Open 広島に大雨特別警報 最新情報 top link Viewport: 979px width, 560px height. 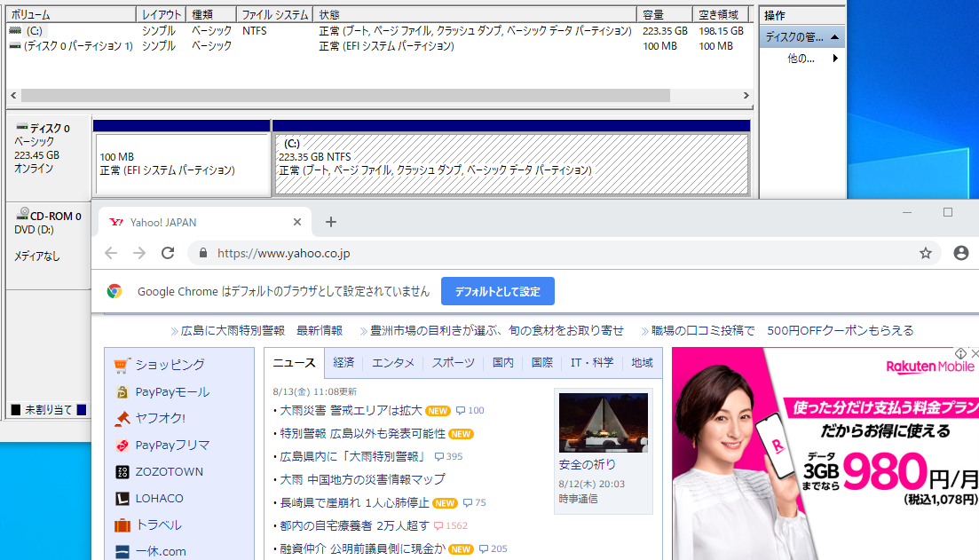click(x=262, y=330)
